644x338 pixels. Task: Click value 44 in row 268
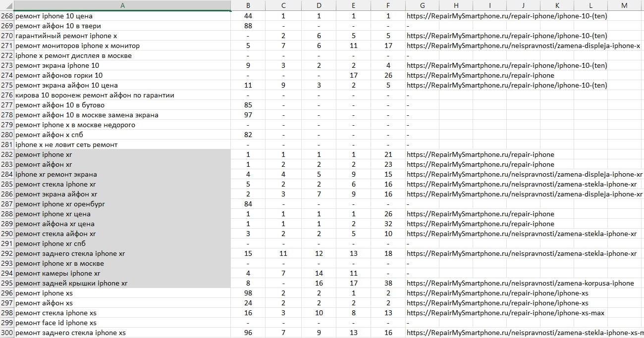[248, 16]
